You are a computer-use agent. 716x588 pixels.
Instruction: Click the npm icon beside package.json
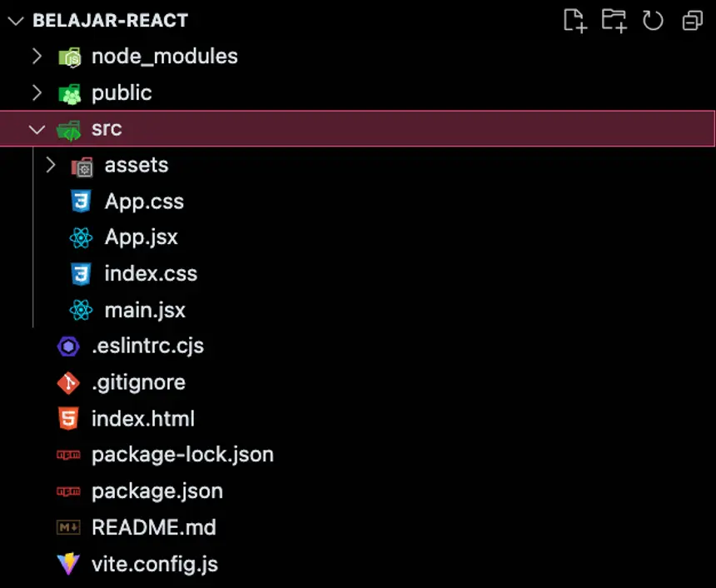point(68,491)
